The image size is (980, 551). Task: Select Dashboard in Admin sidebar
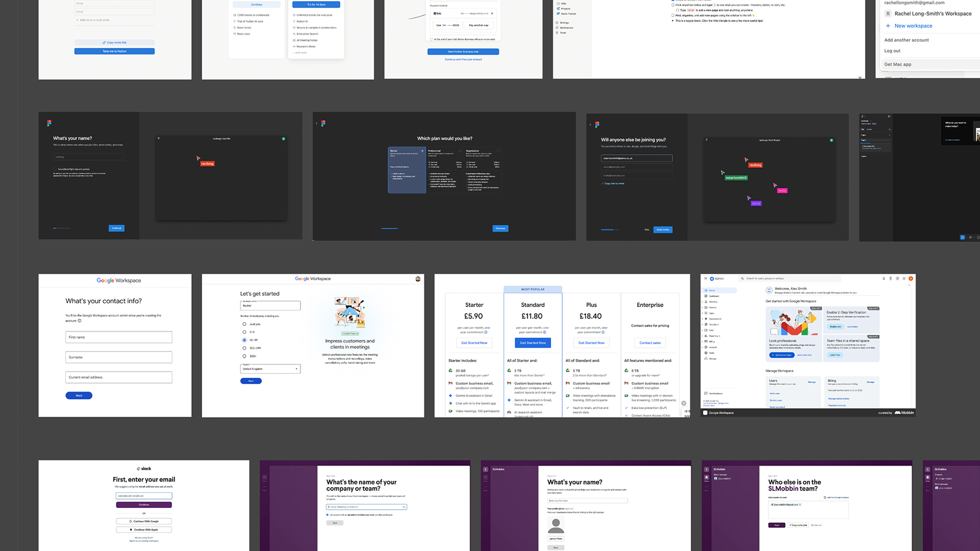[714, 296]
